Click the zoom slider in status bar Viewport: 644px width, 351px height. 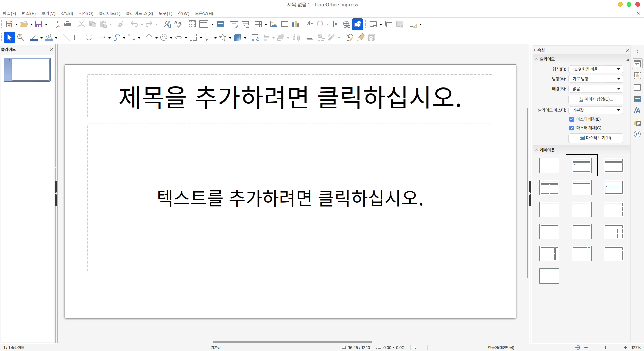pyautogui.click(x=605, y=348)
